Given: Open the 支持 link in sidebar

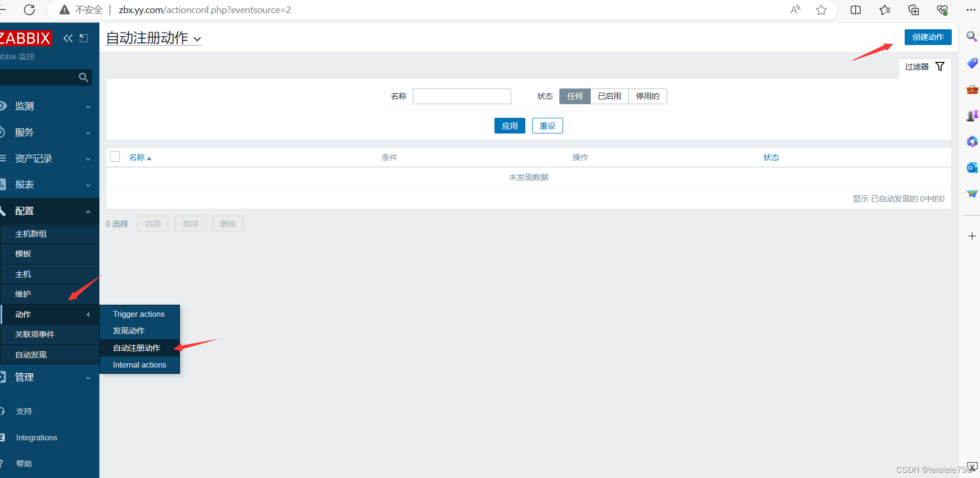Looking at the screenshot, I should 24,412.
